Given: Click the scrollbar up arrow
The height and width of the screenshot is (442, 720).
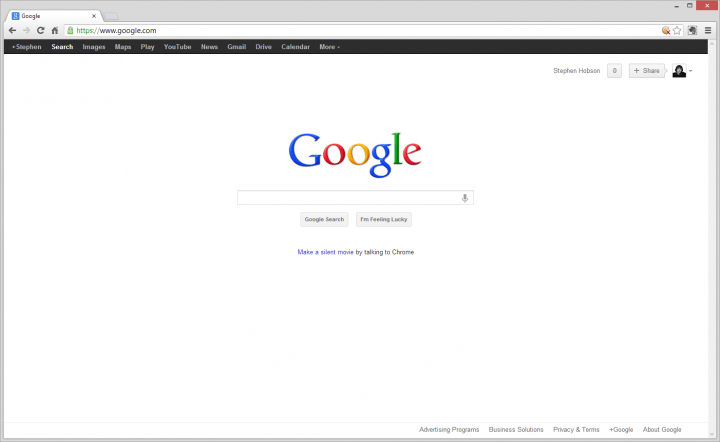Looking at the screenshot, I should 712,44.
